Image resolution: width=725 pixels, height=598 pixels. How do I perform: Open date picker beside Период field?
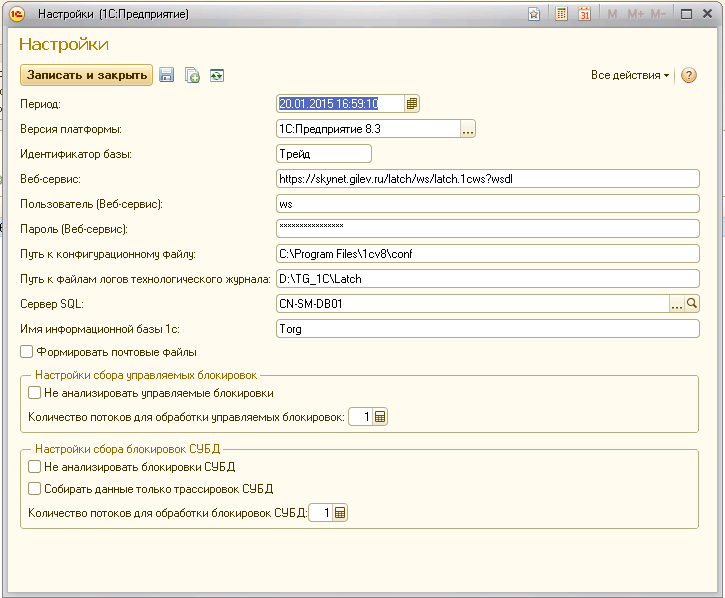412,104
